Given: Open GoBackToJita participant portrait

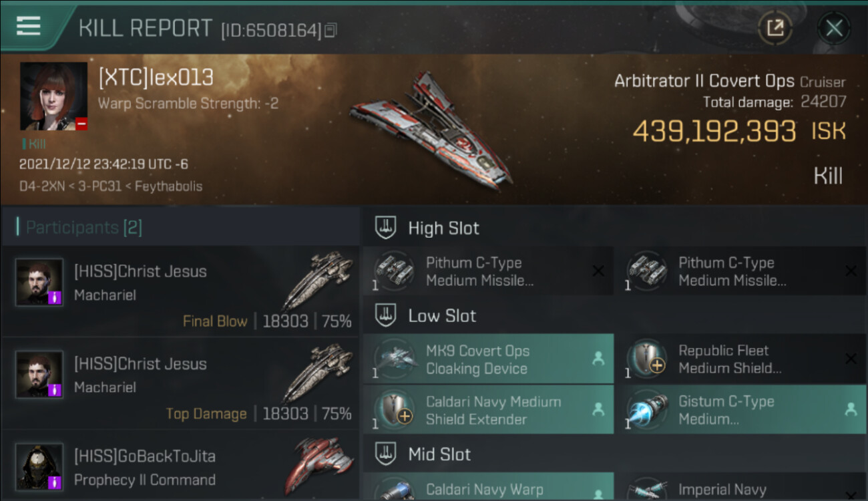Looking at the screenshot, I should [39, 467].
